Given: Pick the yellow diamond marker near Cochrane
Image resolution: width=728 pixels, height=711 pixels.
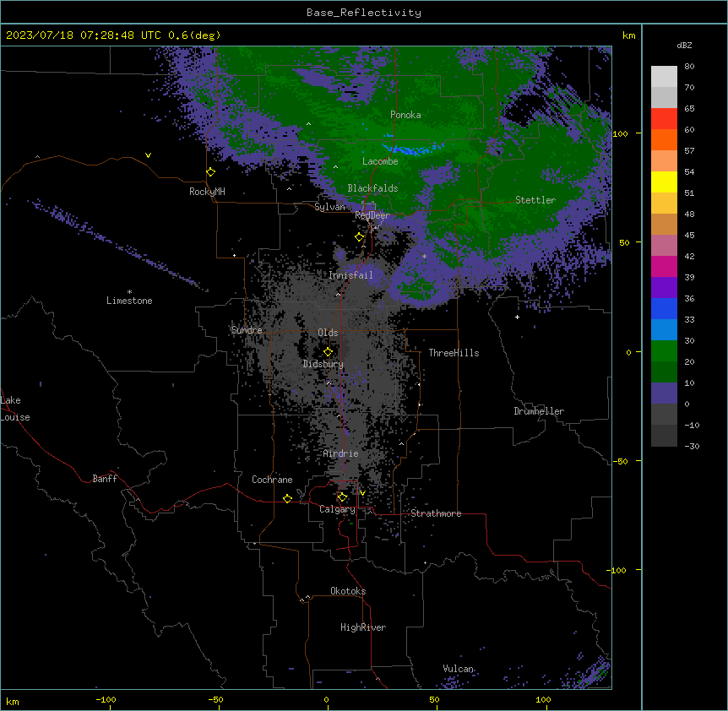Looking at the screenshot, I should 287,498.
